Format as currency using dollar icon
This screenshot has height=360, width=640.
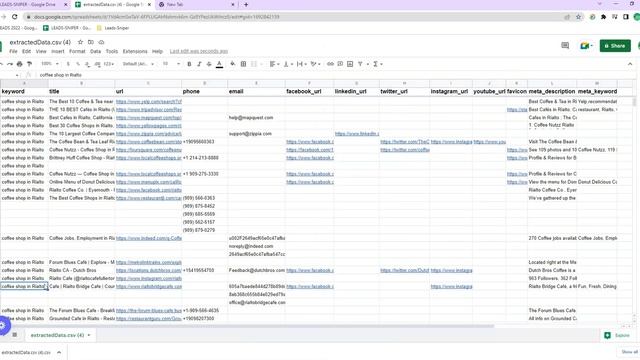pyautogui.click(x=68, y=64)
